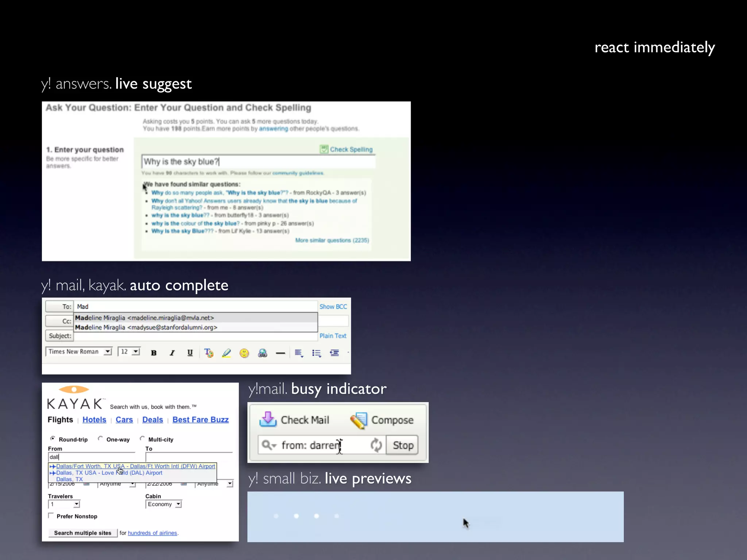Click the search magnifier icon in mail
Screen dimensions: 747x560
[269, 445]
